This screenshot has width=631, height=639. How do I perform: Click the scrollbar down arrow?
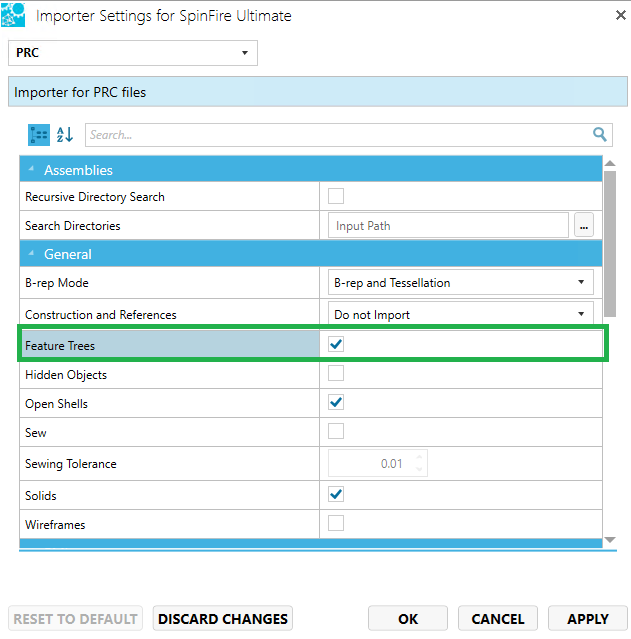click(x=610, y=540)
